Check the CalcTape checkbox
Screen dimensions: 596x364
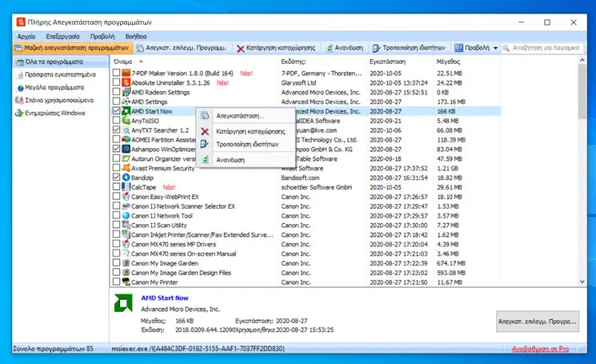coord(116,186)
